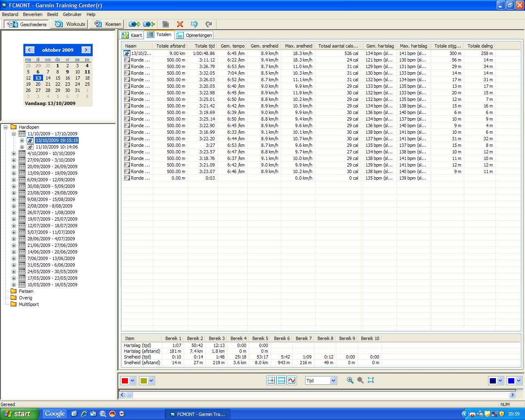Switch to the Opmerkingen tab
This screenshot has height=420, width=525.
194,35
